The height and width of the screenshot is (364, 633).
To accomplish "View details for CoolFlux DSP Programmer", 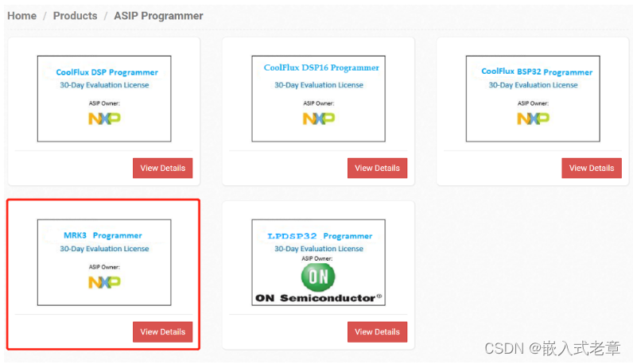I will (x=163, y=168).
